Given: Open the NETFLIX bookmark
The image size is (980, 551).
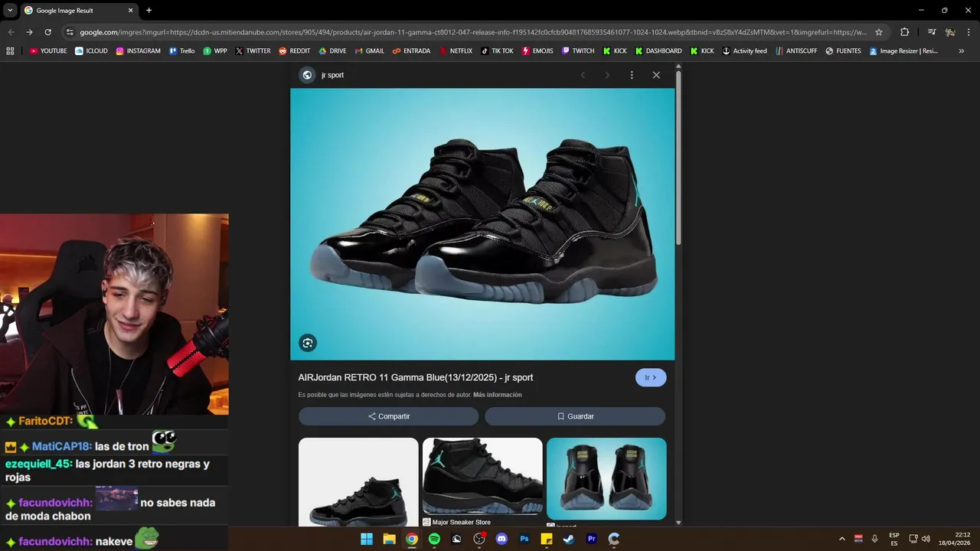Looking at the screenshot, I should 456,51.
